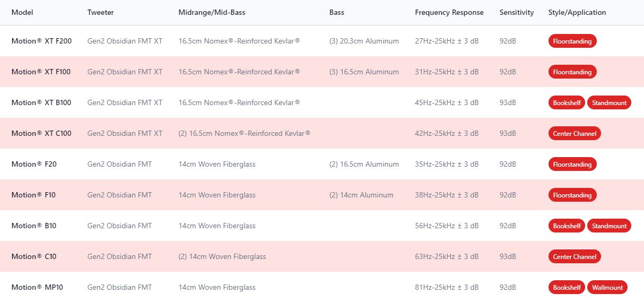Select the Frequency Response column header
The width and height of the screenshot is (644, 302).
(449, 13)
